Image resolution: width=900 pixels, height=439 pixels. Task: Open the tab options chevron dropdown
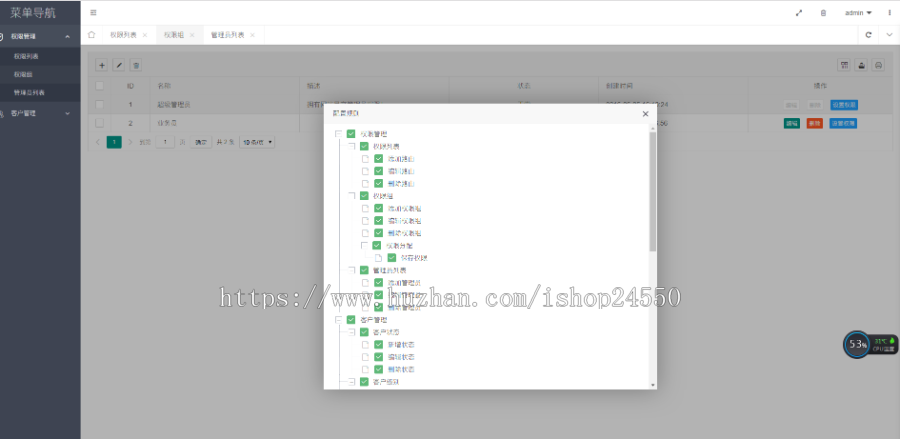pyautogui.click(x=889, y=35)
